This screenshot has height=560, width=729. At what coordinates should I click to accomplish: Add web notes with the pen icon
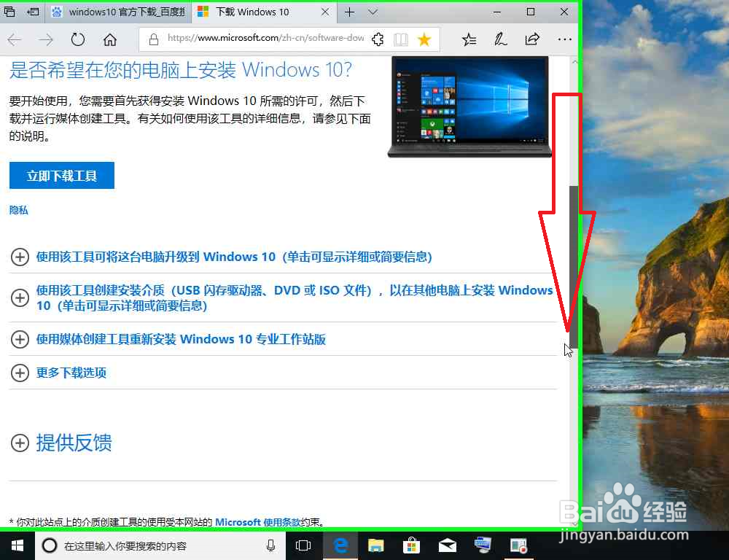tap(500, 39)
